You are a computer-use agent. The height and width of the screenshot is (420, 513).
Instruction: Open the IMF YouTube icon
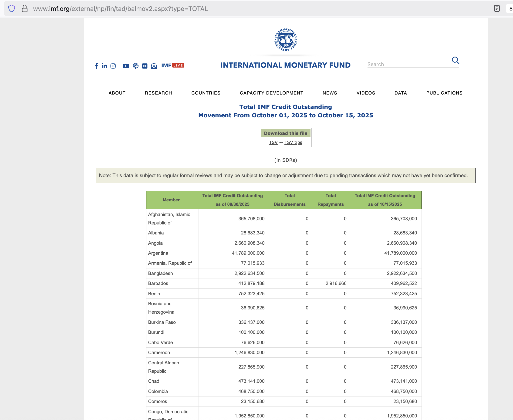point(126,66)
